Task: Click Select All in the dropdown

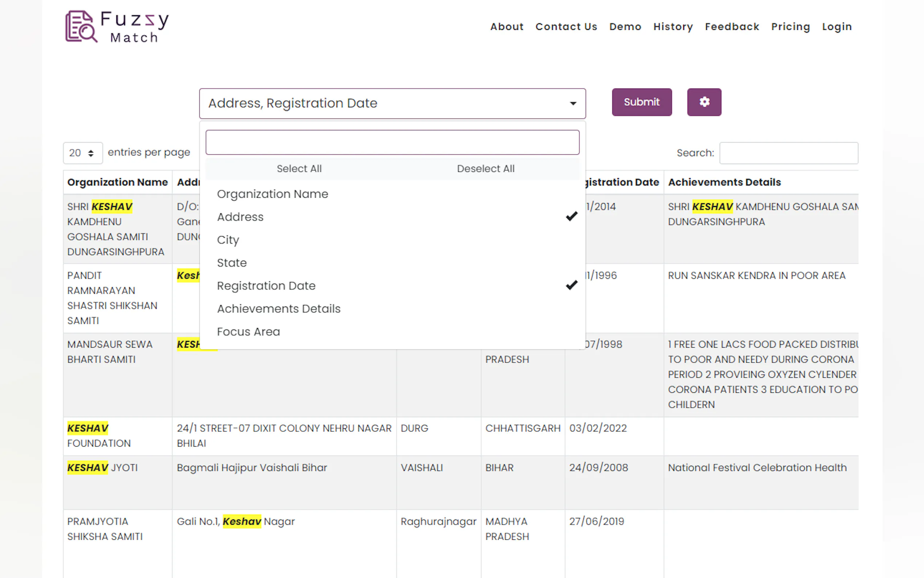Action: 299,169
